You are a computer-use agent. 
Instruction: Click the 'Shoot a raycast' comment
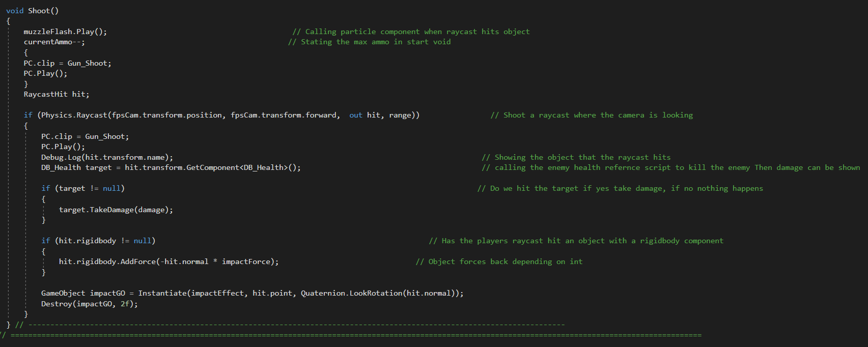pyautogui.click(x=592, y=115)
